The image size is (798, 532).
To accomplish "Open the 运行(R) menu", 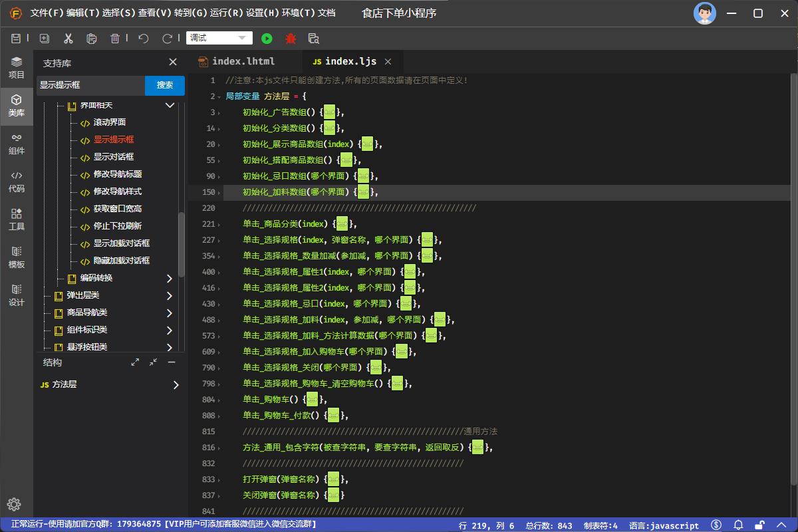I will tap(226, 13).
